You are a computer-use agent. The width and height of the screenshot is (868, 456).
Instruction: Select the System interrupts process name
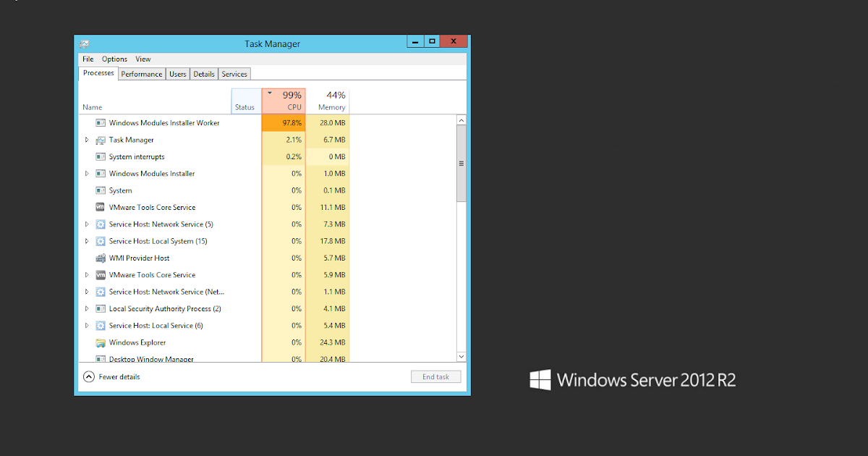point(137,157)
